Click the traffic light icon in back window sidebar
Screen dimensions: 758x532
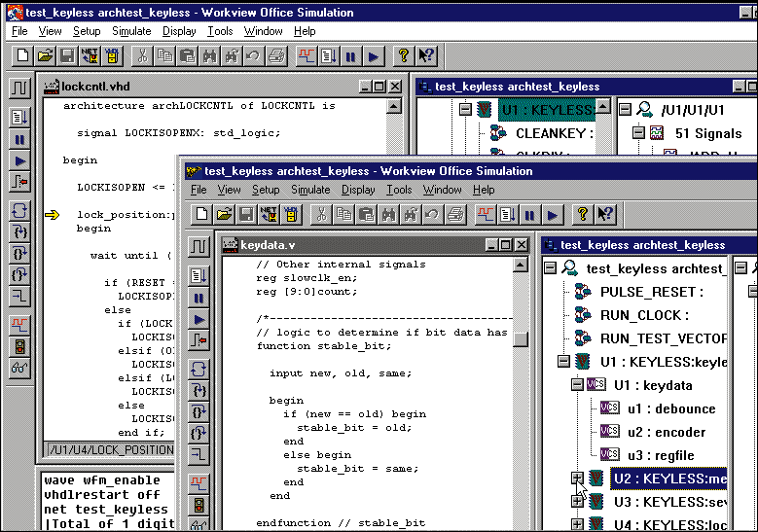coord(19,346)
